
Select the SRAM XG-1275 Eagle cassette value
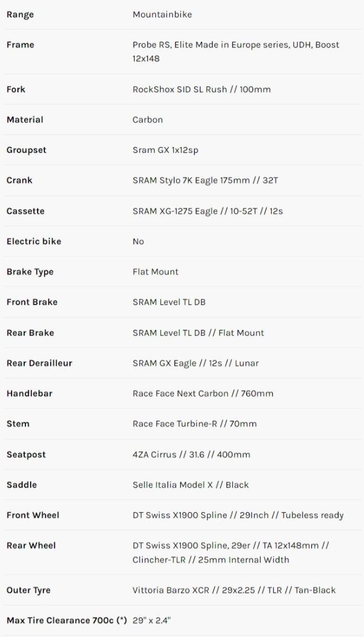click(x=207, y=211)
